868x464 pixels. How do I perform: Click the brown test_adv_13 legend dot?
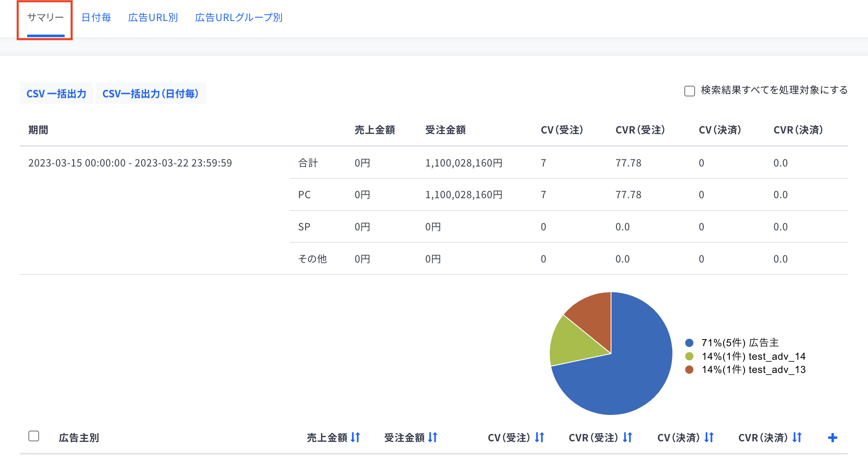click(x=689, y=370)
